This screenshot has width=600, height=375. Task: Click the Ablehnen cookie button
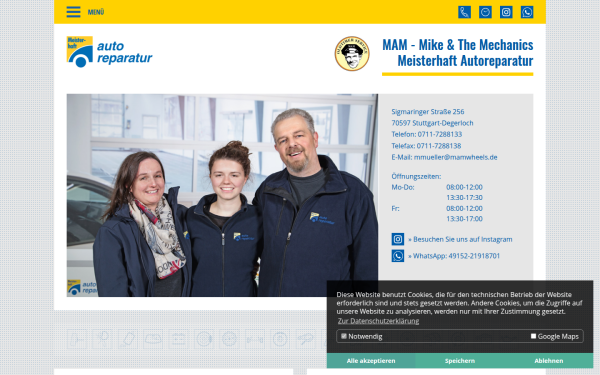[x=549, y=361]
